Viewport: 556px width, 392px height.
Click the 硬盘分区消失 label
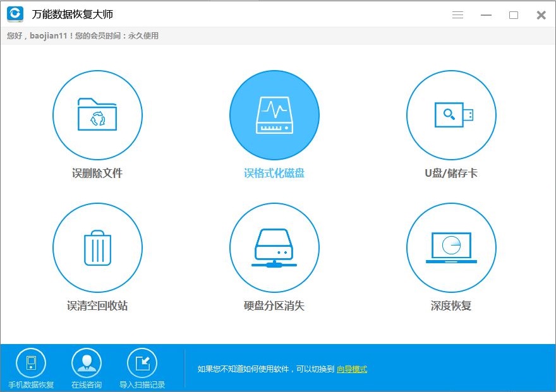point(274,306)
